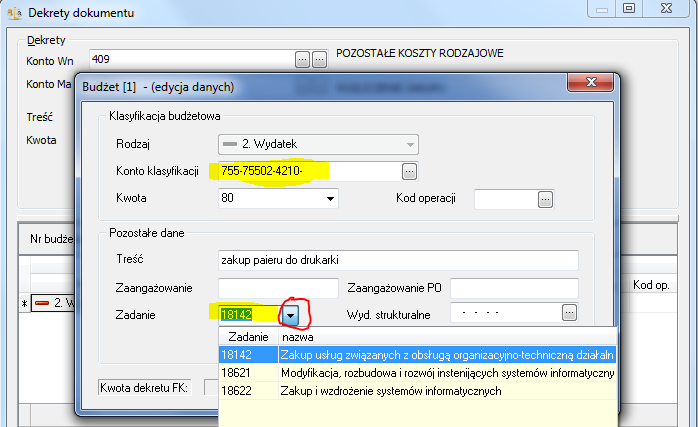Click Konto Wn field containing 409
This screenshot has width=698, height=427.
192,59
